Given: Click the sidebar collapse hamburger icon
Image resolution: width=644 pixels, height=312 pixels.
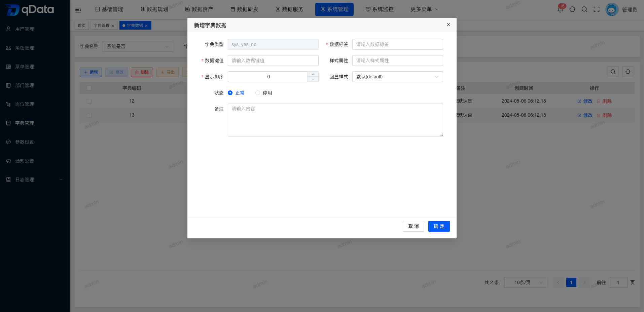Looking at the screenshot, I should (78, 10).
